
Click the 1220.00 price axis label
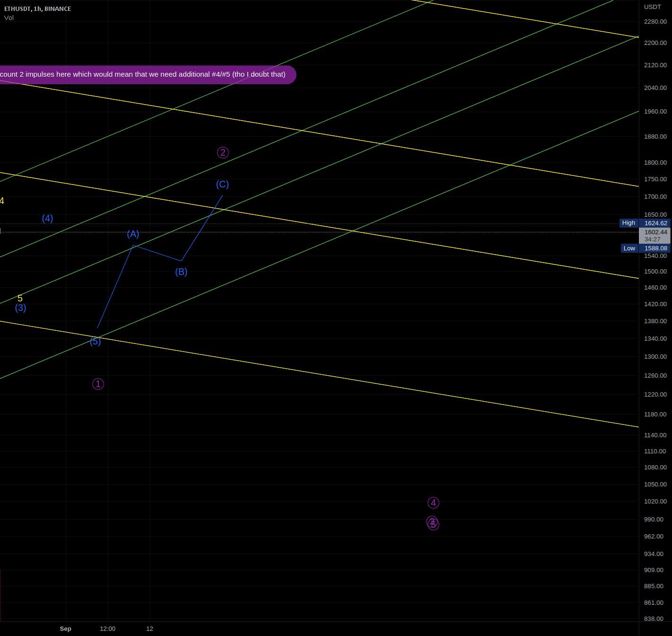tap(655, 395)
